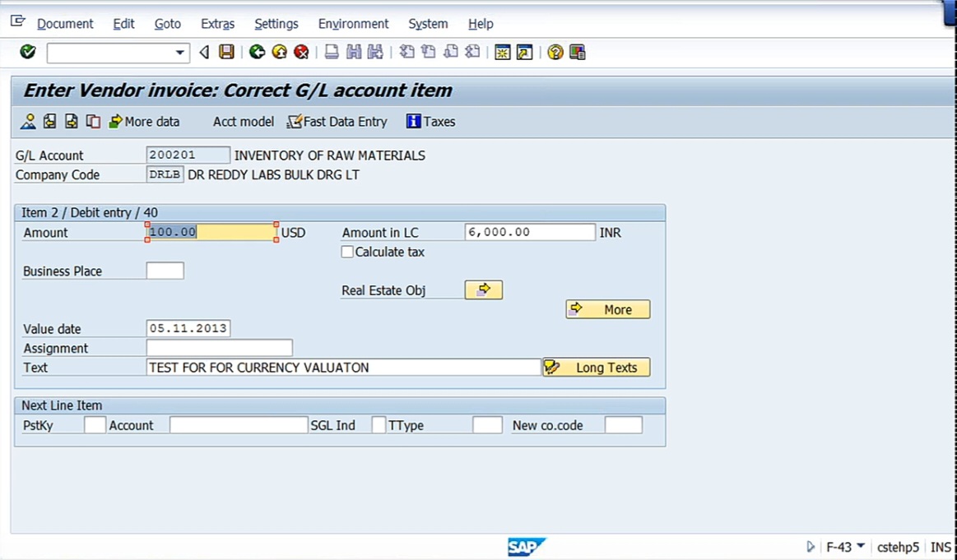Image resolution: width=957 pixels, height=560 pixels.
Task: Go to the next page icon
Action: coord(450,52)
